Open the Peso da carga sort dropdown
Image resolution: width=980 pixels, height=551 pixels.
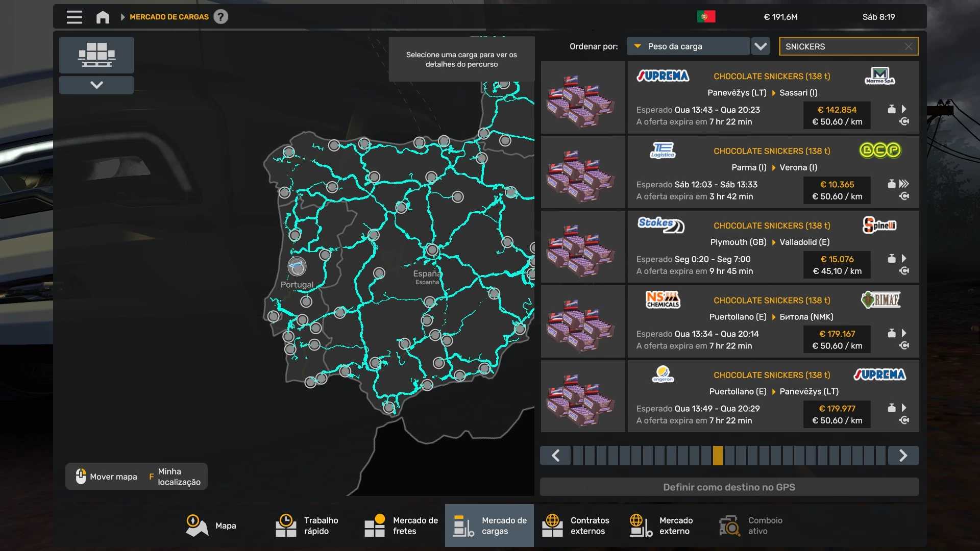click(688, 46)
